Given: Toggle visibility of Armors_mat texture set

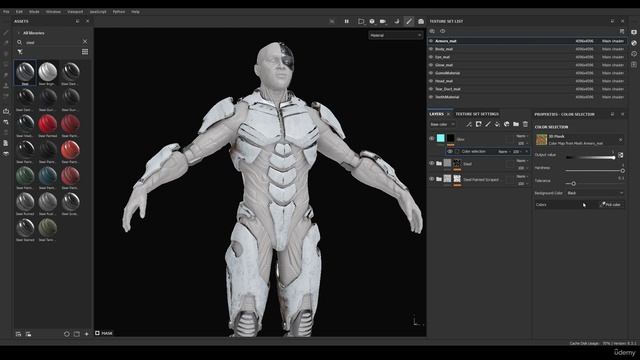Looking at the screenshot, I should (431, 41).
